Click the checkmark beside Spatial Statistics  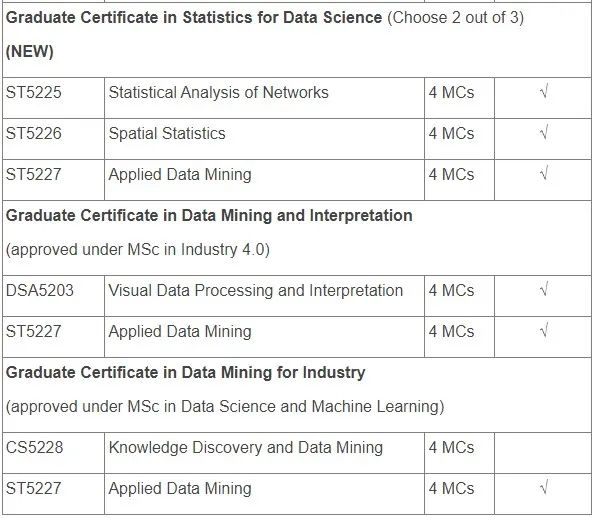544,133
